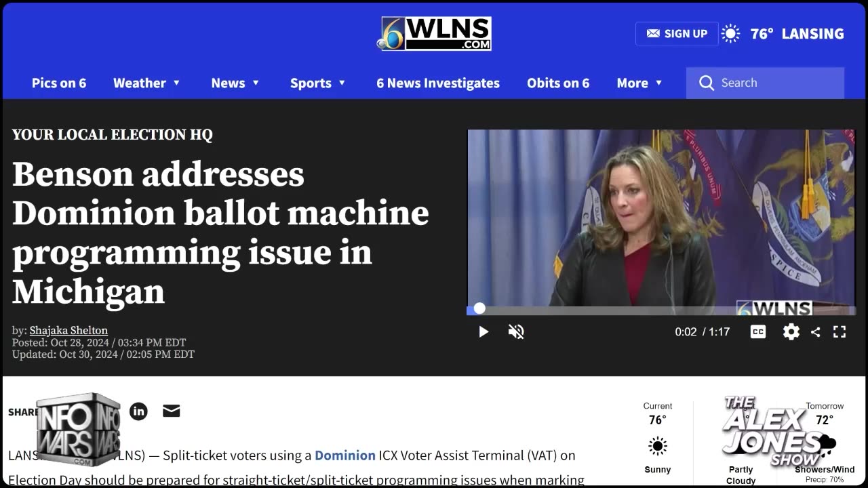Share article on LinkedIn
The height and width of the screenshot is (488, 868).
tap(138, 411)
